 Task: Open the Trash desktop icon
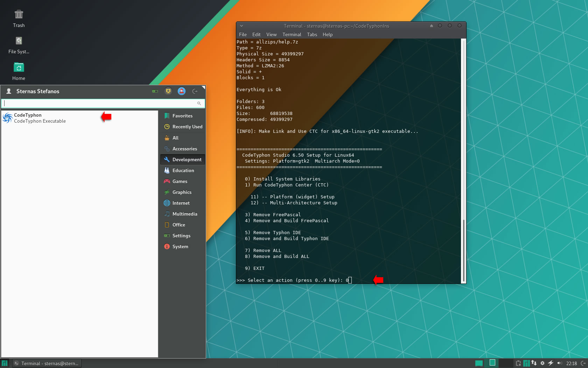tap(19, 19)
